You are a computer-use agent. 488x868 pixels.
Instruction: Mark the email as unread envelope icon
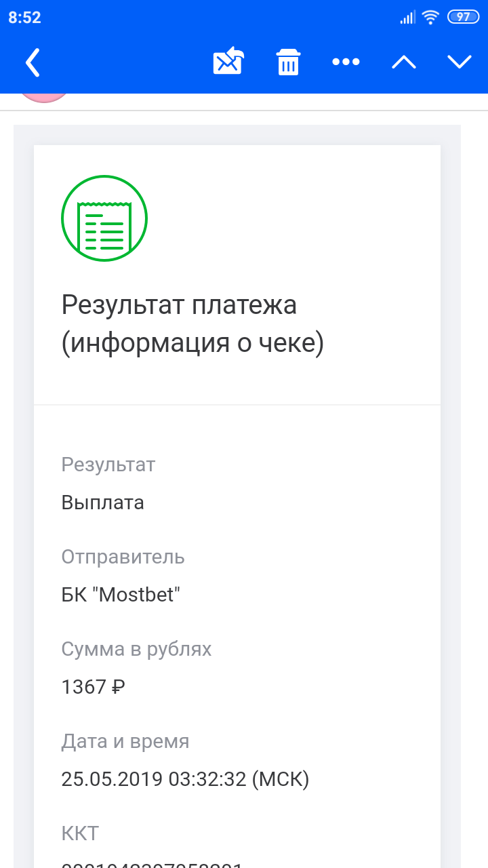(x=228, y=62)
